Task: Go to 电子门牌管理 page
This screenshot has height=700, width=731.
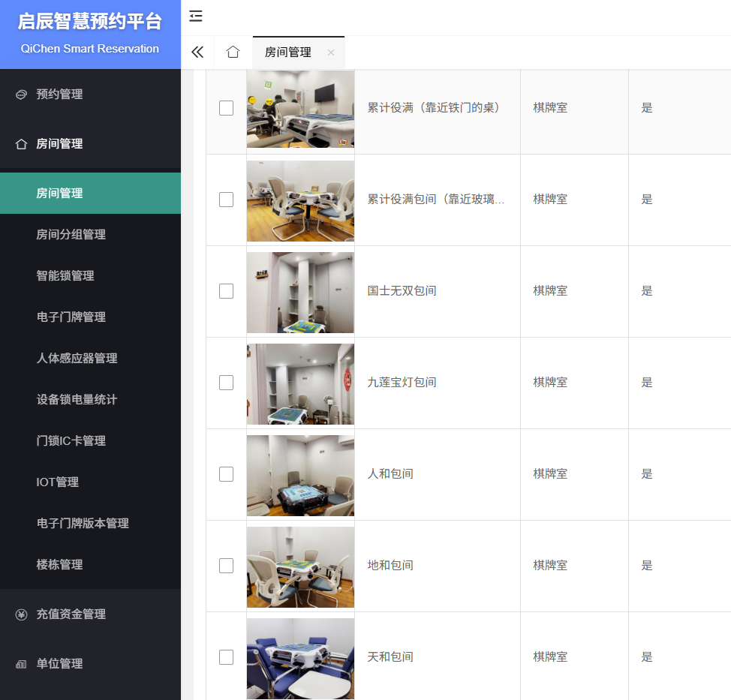Action: tap(91, 317)
